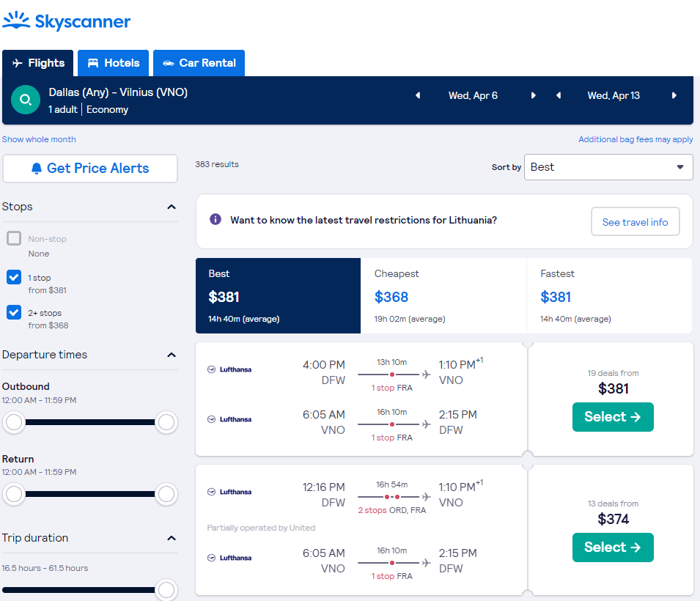700x601 pixels.
Task: Select the Best $381 results tab
Action: 278,295
